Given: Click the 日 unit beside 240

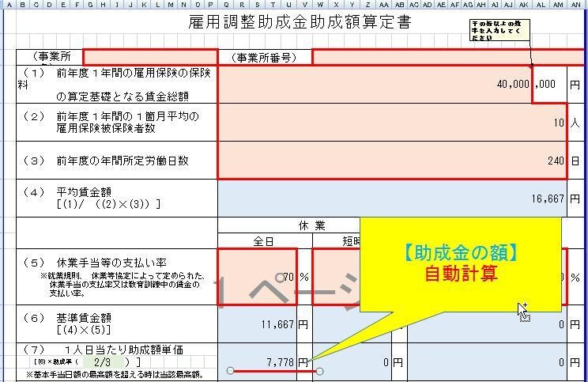Looking at the screenshot, I should [575, 161].
